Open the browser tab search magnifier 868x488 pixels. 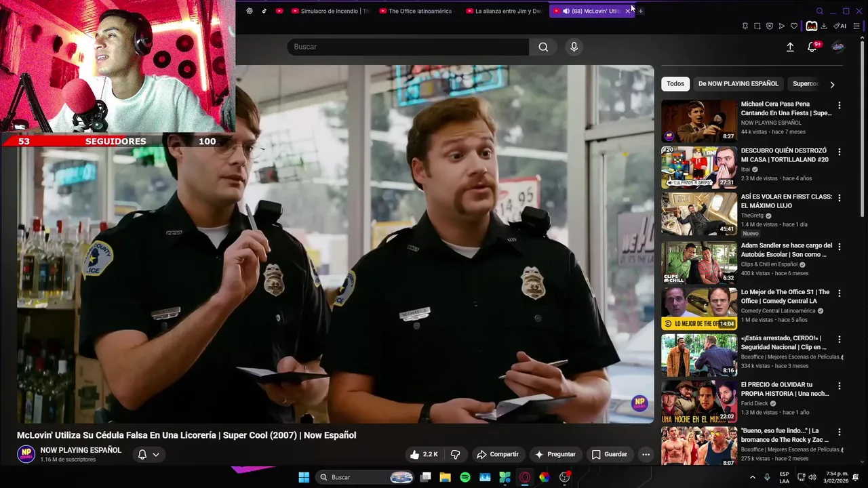[x=820, y=11]
